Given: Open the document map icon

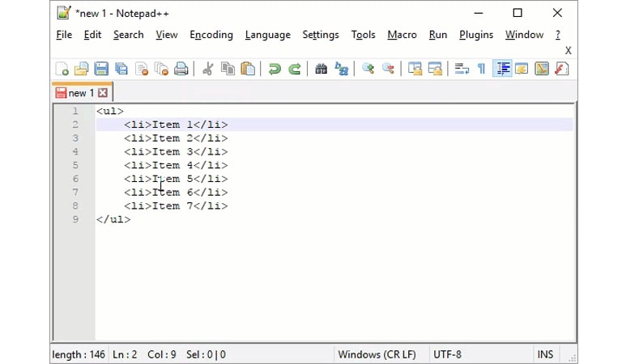Looking at the screenshot, I should pyautogui.click(x=542, y=69).
